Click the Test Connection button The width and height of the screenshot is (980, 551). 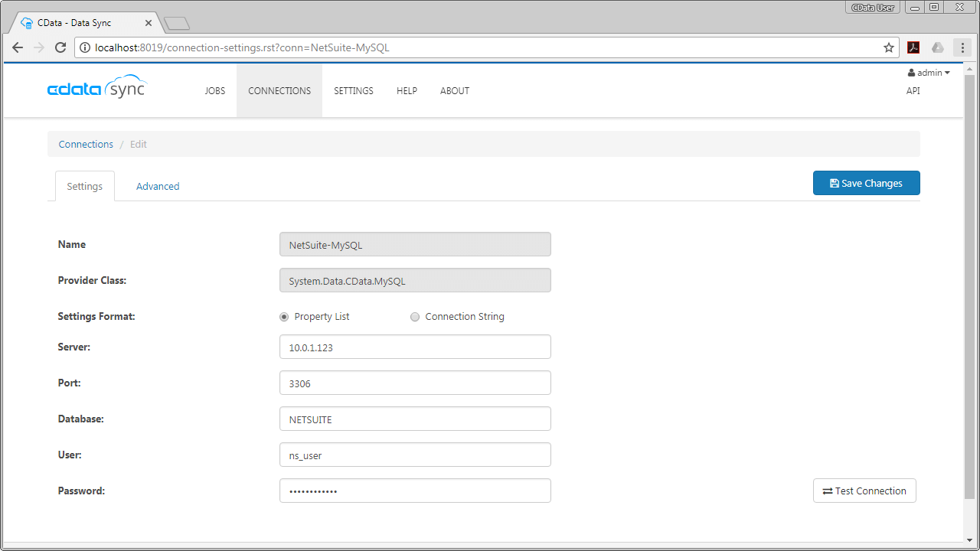[x=864, y=491]
